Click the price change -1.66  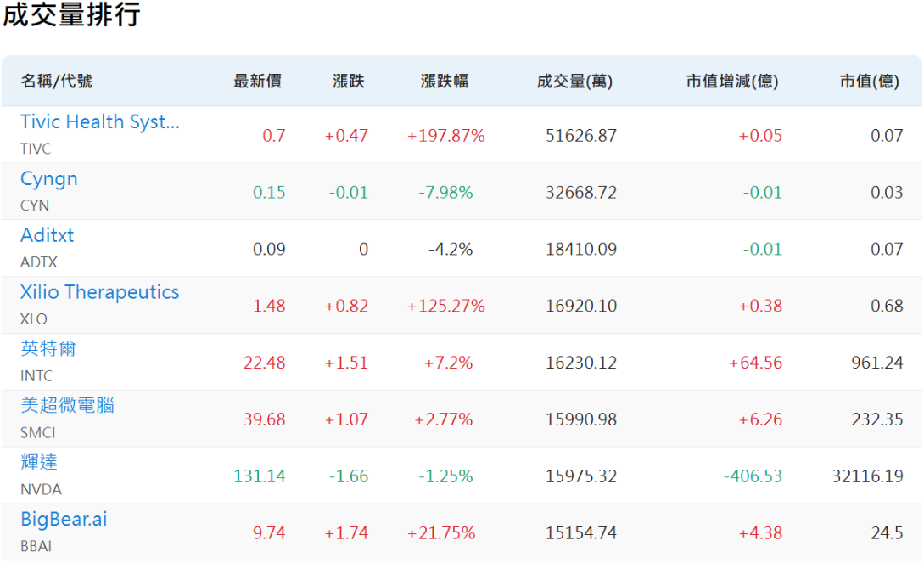348,476
